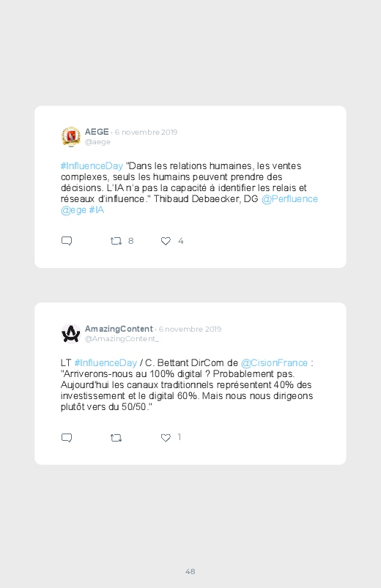Viewport: 381px width, 588px height.
Task: Open #InfluenceDay hashtag in AEGE tweet
Action: pyautogui.click(x=92, y=165)
